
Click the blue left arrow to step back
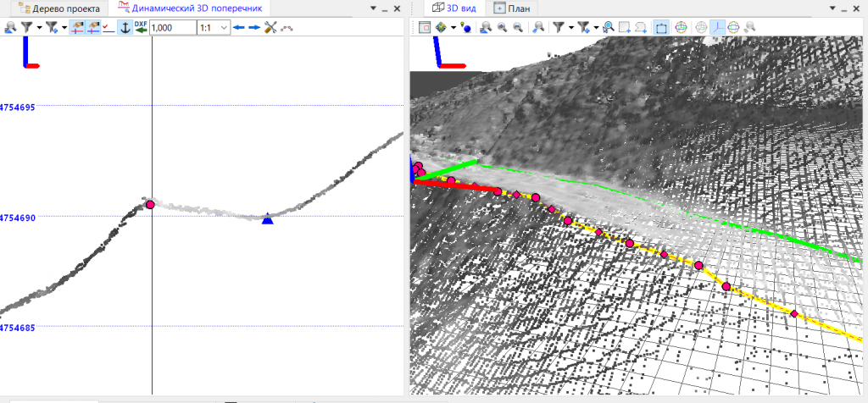[239, 28]
